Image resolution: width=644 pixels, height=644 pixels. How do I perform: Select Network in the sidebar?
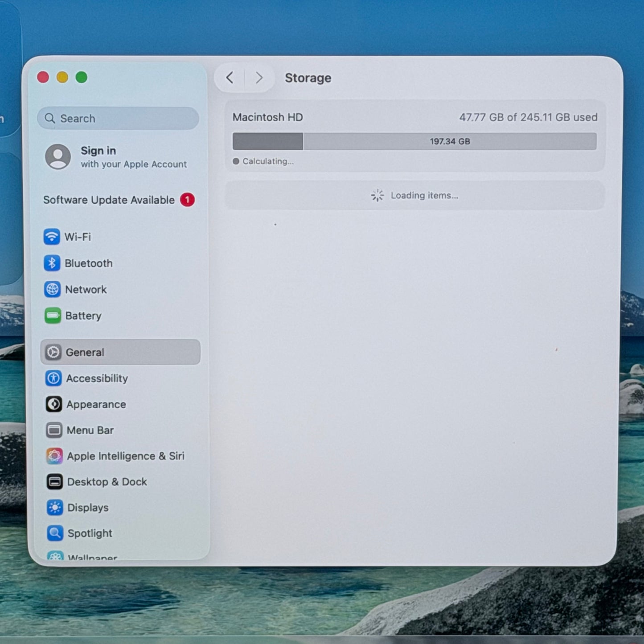(x=120, y=289)
